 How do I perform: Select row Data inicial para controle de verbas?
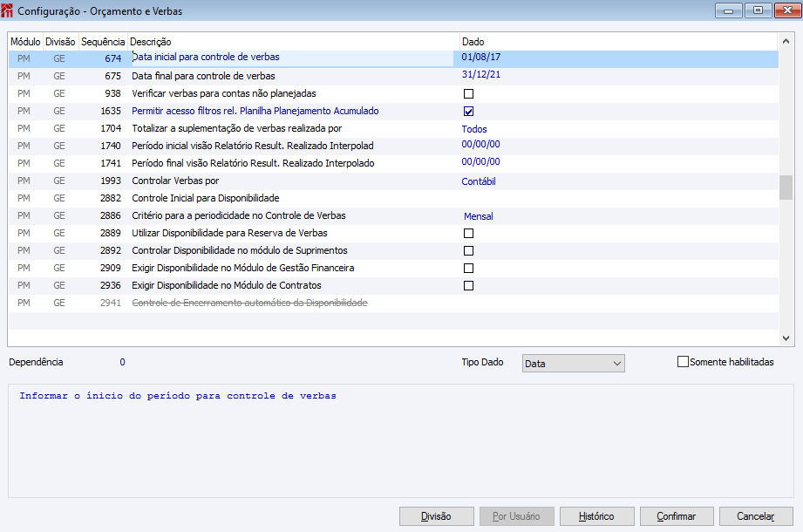pyautogui.click(x=393, y=58)
